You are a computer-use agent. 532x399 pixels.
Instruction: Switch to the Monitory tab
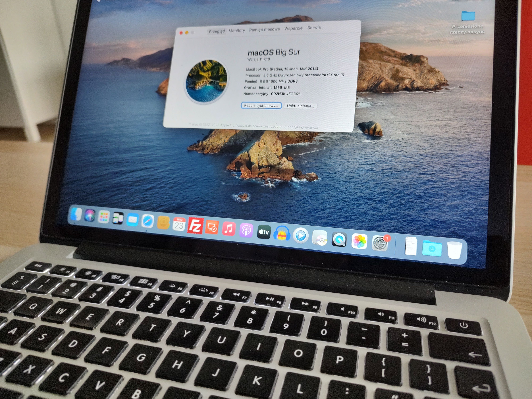click(x=237, y=31)
